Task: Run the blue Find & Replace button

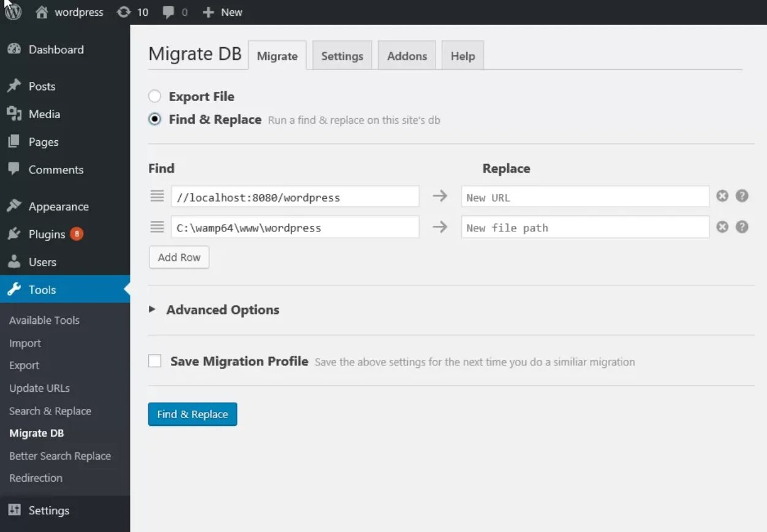Action: pos(192,414)
